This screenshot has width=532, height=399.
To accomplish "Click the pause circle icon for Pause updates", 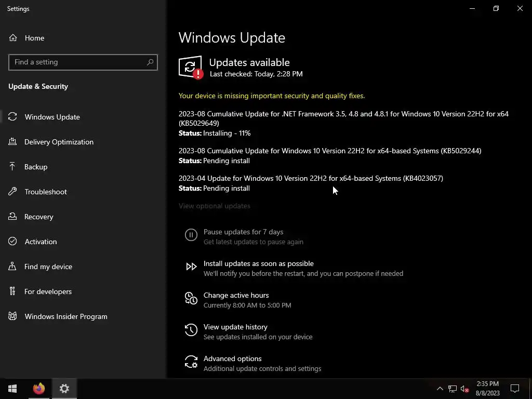I will tap(191, 235).
